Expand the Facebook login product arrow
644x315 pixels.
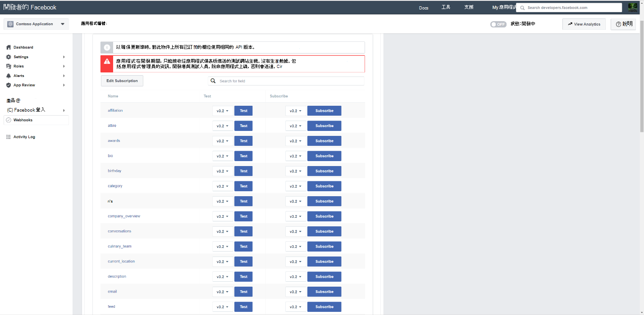point(64,110)
